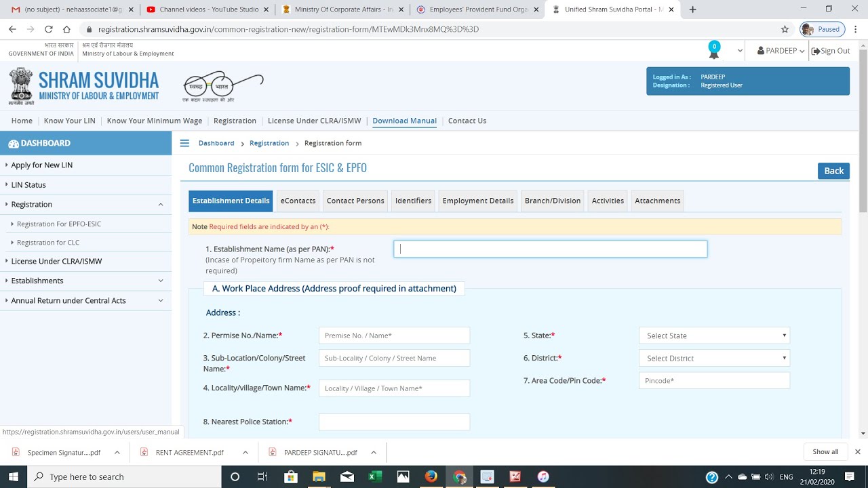Switch to the Contact Persons tab
Viewport: 868px width, 488px height.
click(x=355, y=201)
